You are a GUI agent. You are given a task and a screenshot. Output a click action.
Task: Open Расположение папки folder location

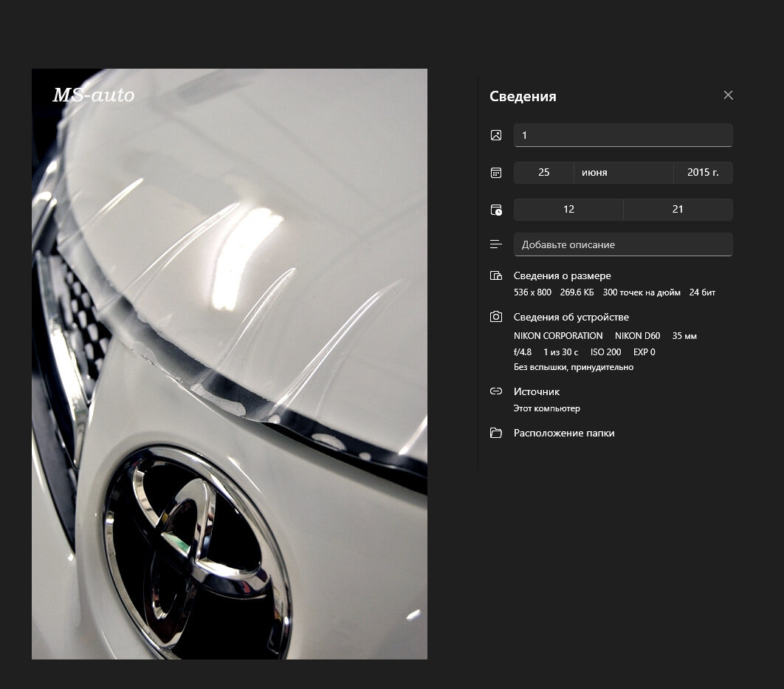tap(564, 433)
